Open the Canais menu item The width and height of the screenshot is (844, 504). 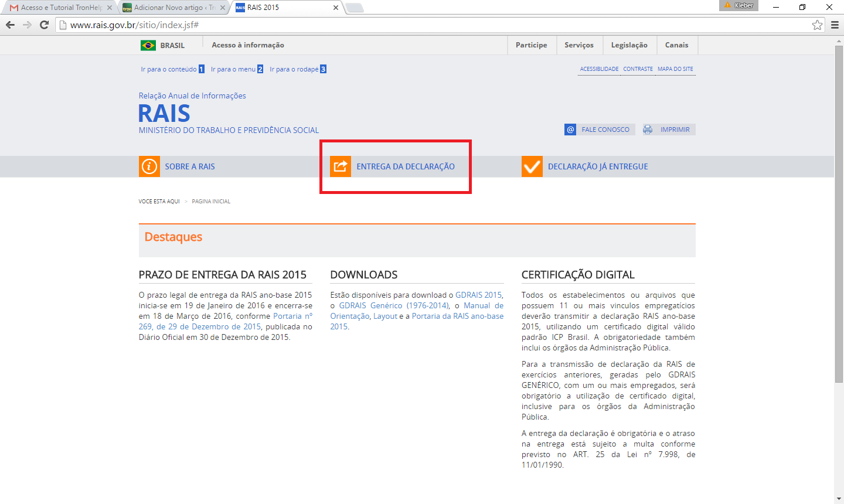click(x=676, y=45)
